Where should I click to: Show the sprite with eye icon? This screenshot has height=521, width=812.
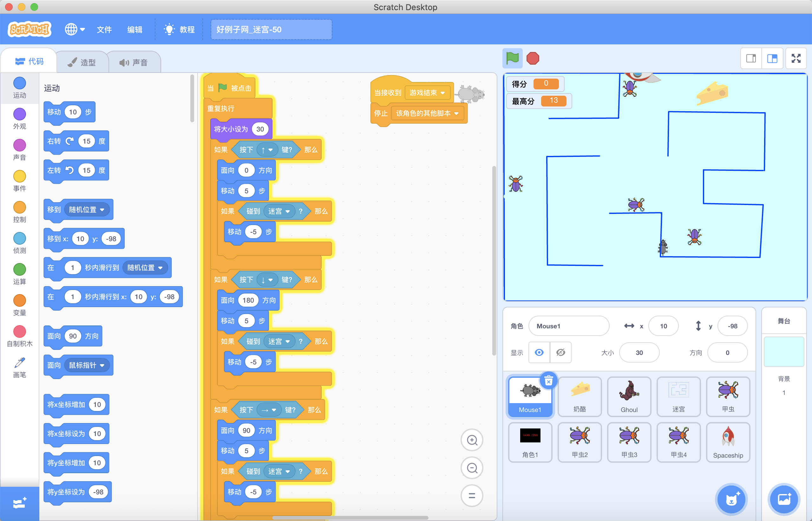click(539, 352)
